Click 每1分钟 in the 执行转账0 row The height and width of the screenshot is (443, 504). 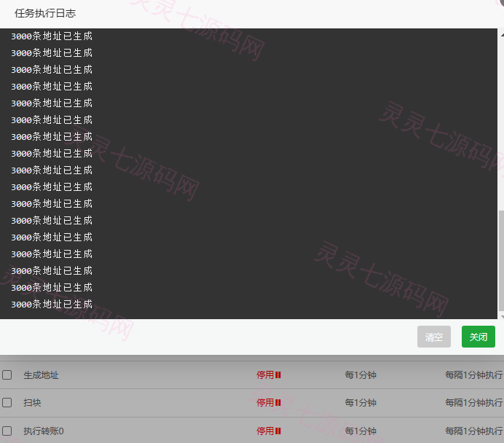[361, 431]
